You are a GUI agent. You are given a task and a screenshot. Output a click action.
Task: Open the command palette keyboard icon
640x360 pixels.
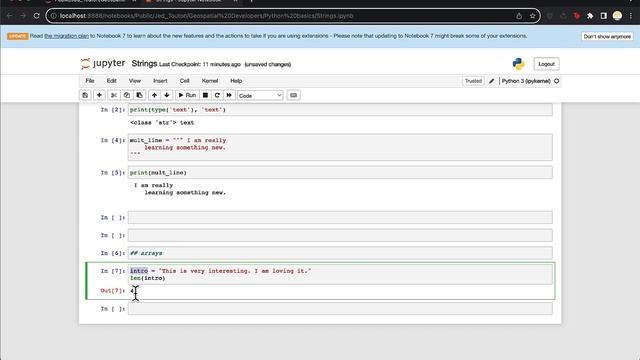[293, 95]
